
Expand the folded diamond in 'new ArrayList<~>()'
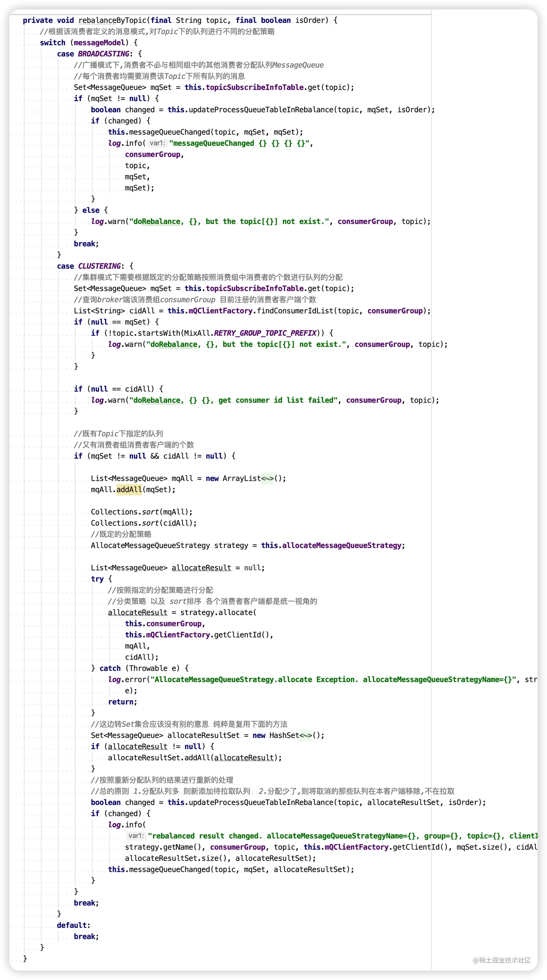(267, 478)
